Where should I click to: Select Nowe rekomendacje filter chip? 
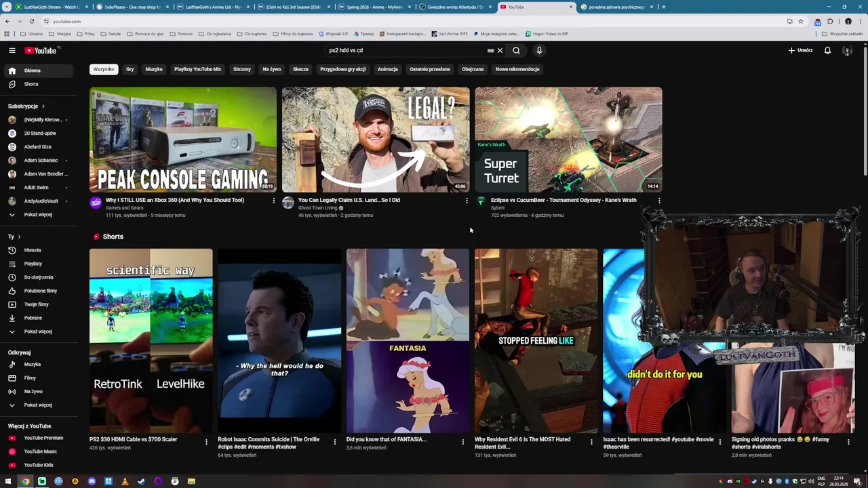517,69
